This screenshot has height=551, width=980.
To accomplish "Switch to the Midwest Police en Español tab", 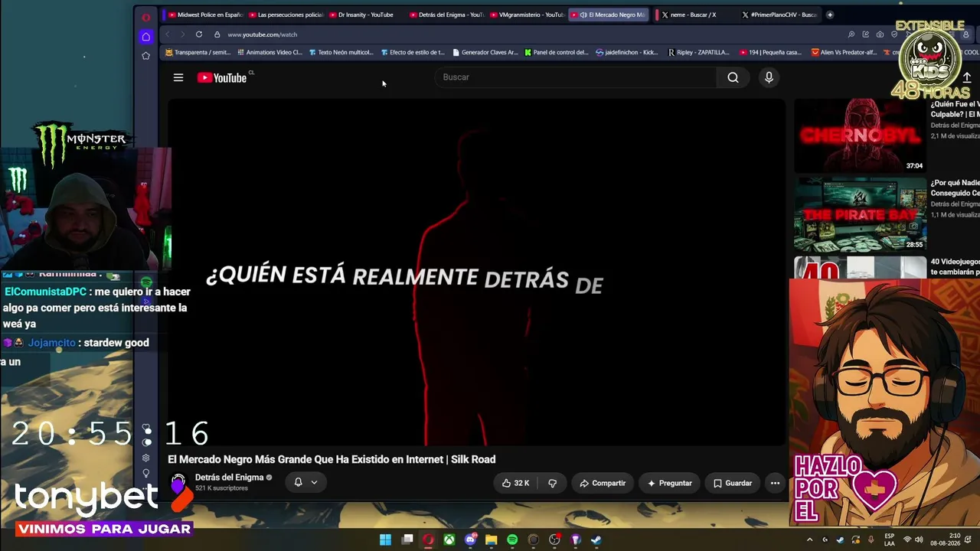I will coord(205,15).
